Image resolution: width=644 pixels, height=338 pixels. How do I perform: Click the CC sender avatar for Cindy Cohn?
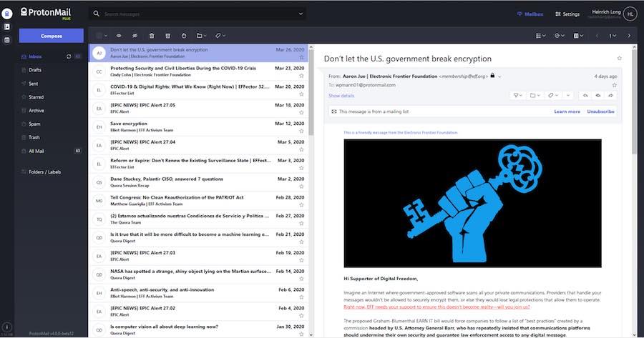[x=99, y=71]
